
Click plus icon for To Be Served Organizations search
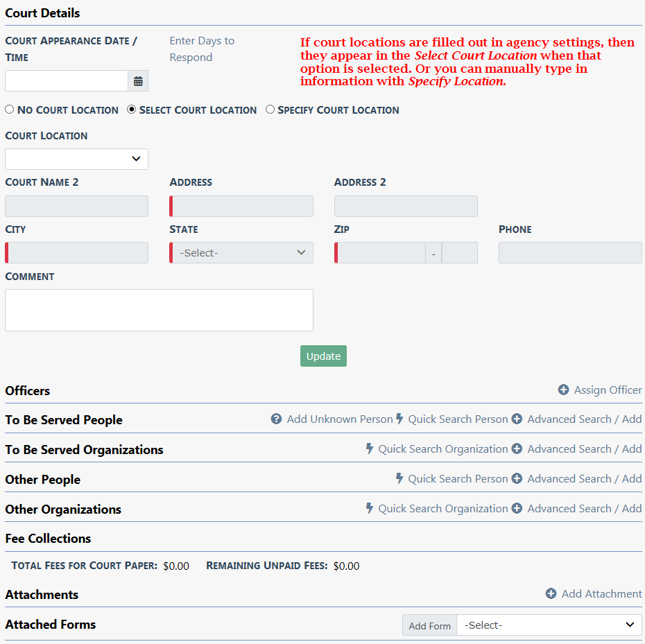coord(517,449)
